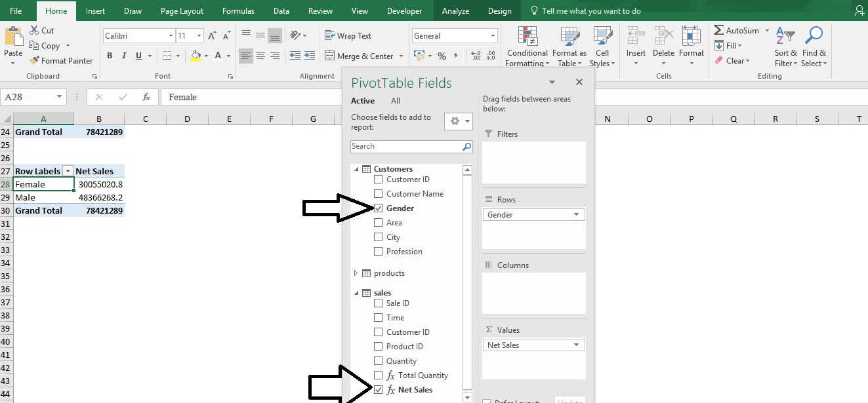Viewport: 868px width, 403px height.
Task: Click the Delete cells icon
Action: pyautogui.click(x=663, y=37)
